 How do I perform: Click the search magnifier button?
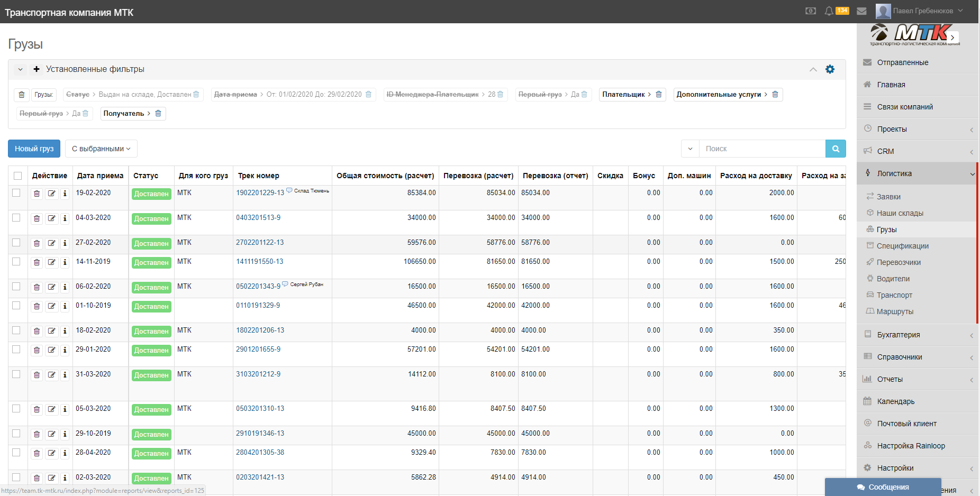coord(836,149)
